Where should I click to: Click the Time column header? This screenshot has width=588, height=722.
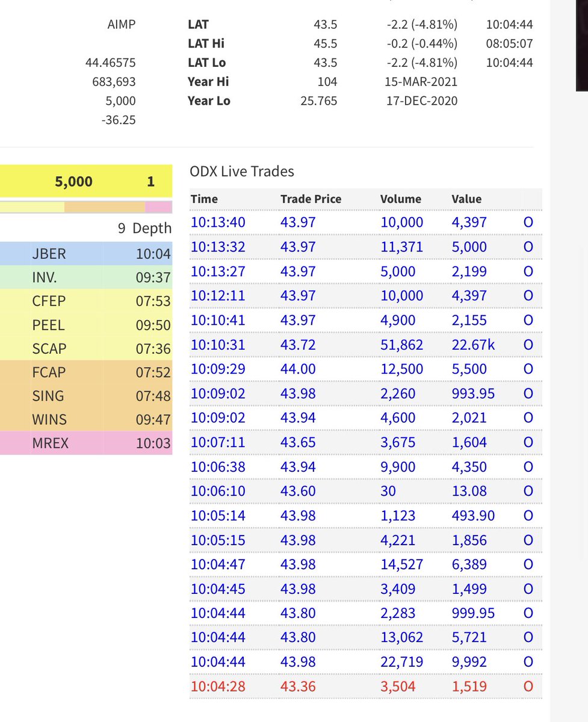(x=204, y=199)
